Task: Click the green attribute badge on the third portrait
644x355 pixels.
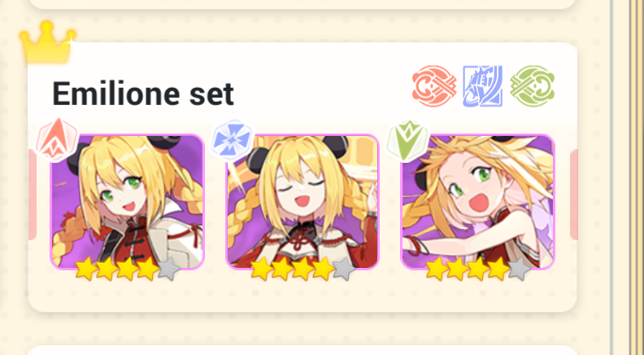Action: [x=407, y=141]
